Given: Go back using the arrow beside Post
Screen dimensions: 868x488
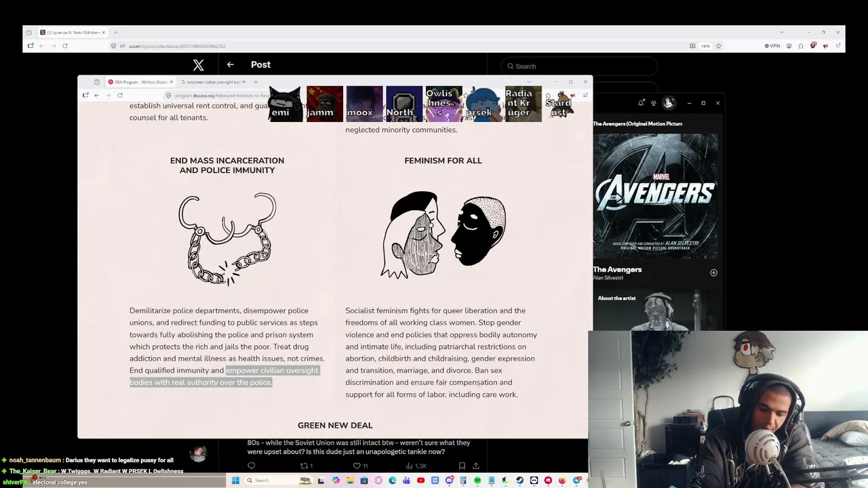Looking at the screenshot, I should (231, 64).
